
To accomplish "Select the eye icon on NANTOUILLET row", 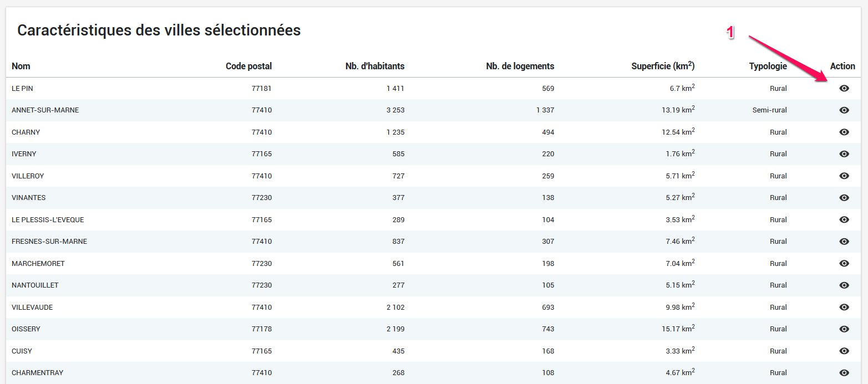I will (844, 285).
